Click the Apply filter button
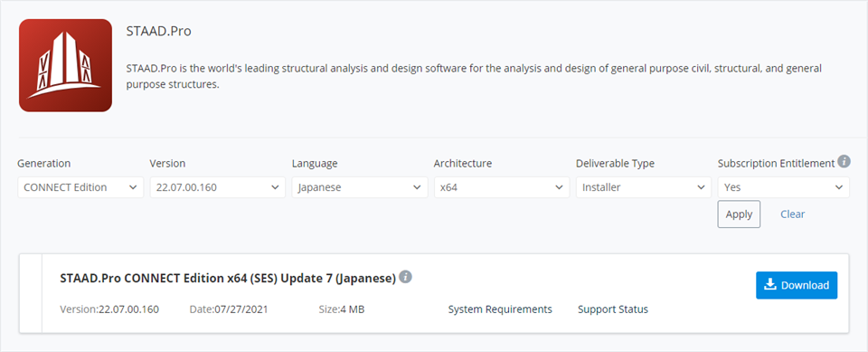868x352 pixels. pos(739,214)
